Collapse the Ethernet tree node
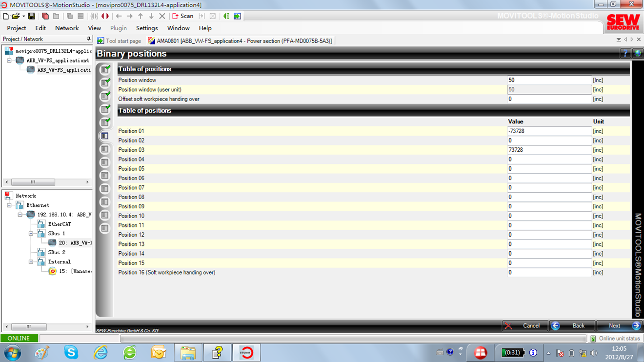The image size is (644, 362). [x=9, y=205]
